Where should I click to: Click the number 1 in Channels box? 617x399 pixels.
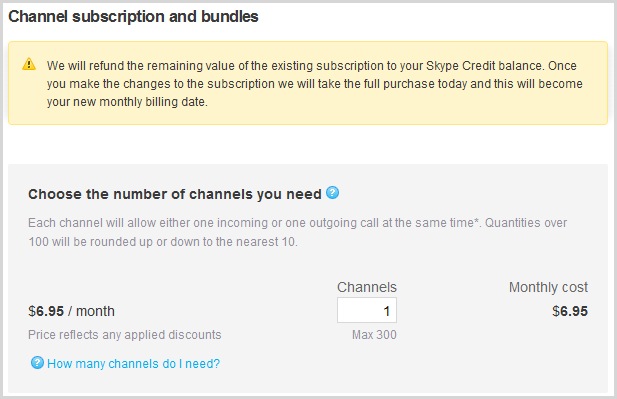[x=386, y=311]
